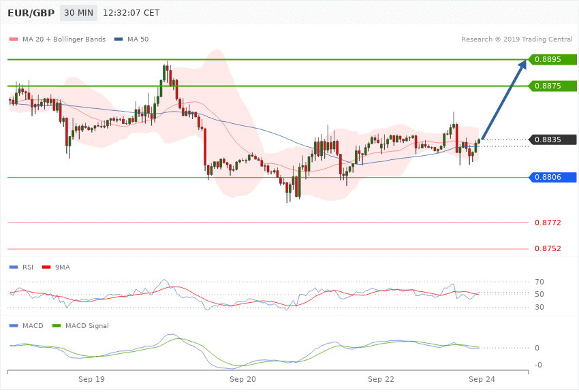Image resolution: width=579 pixels, height=392 pixels.
Task: Click the MACD legend blue swatch
Action: point(14,325)
